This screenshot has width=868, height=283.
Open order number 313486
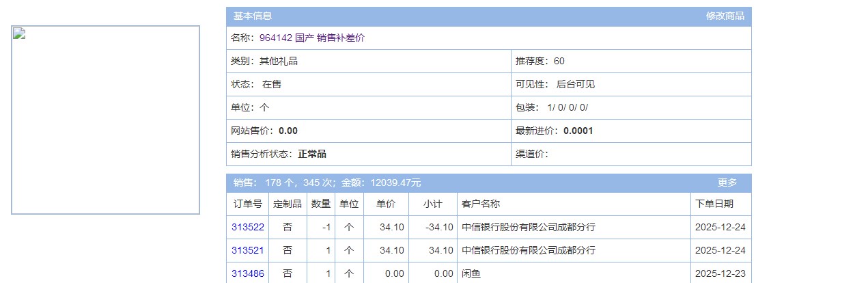coord(247,274)
